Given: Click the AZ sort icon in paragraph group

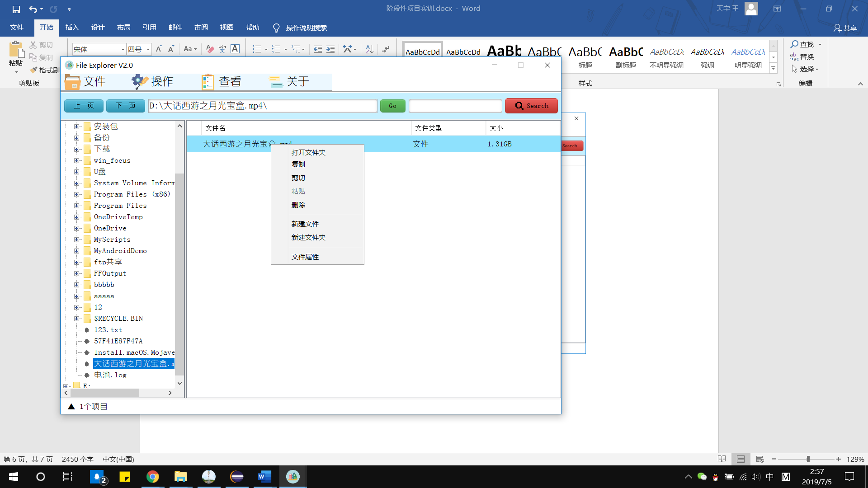Looking at the screenshot, I should coord(368,49).
